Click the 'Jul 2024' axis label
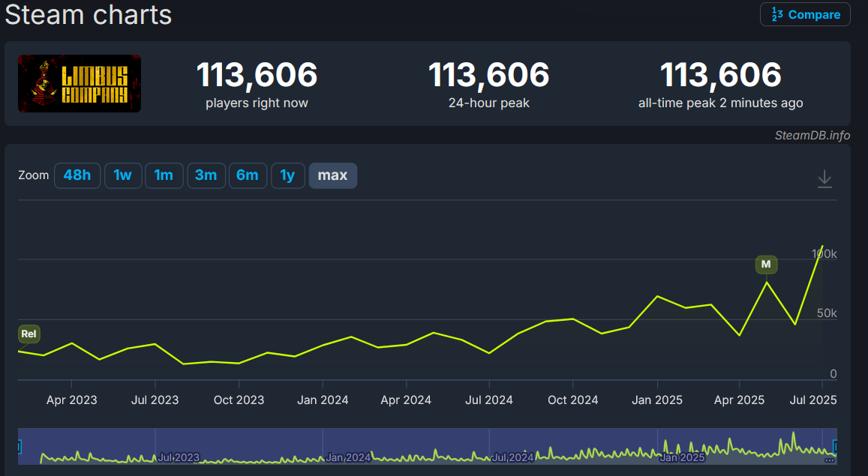Image resolution: width=868 pixels, height=476 pixels. tap(489, 400)
